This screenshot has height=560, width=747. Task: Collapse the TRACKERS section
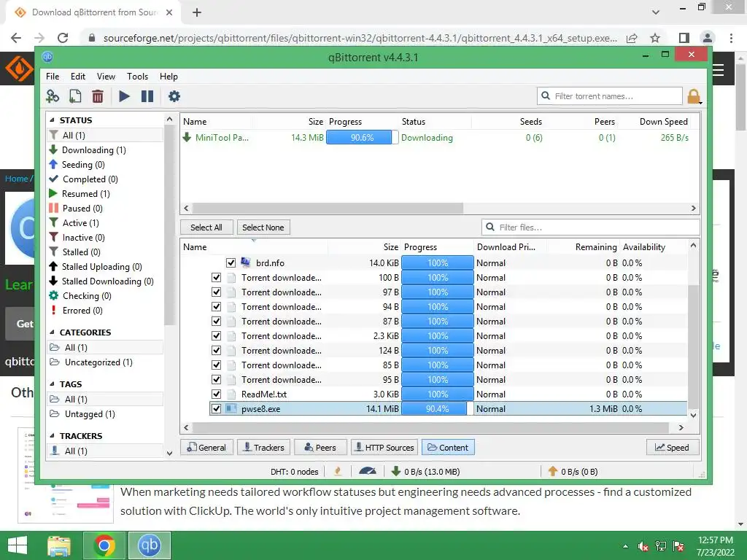pyautogui.click(x=52, y=436)
